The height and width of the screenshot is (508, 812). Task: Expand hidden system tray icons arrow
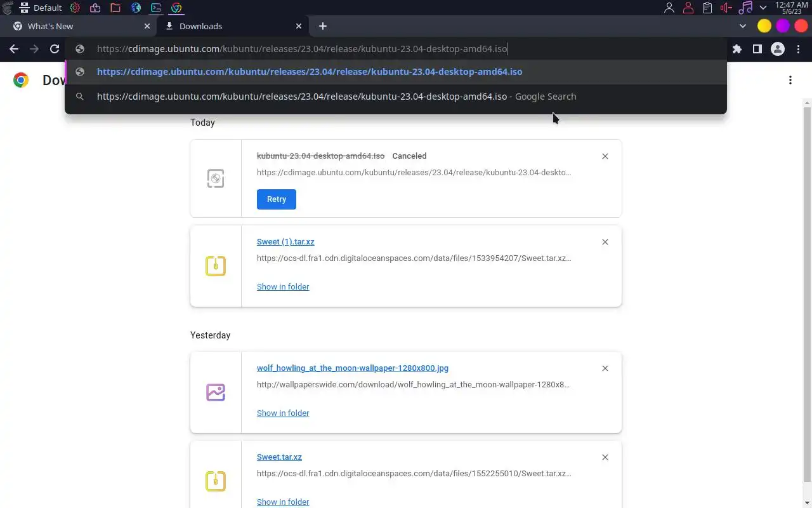click(x=763, y=8)
